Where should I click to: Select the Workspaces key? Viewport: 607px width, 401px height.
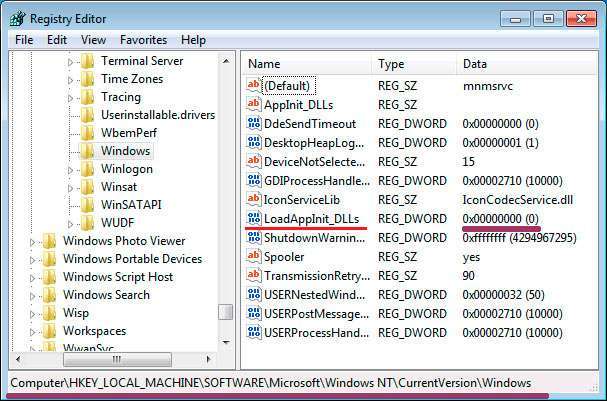pyautogui.click(x=94, y=331)
